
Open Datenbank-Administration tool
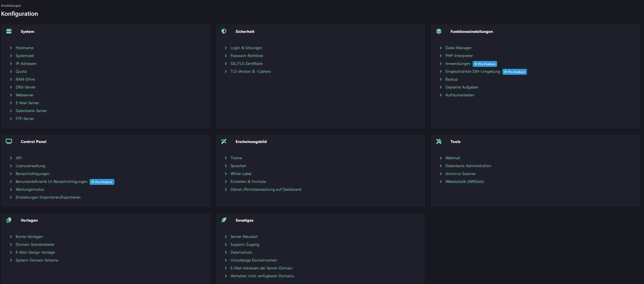(x=468, y=166)
